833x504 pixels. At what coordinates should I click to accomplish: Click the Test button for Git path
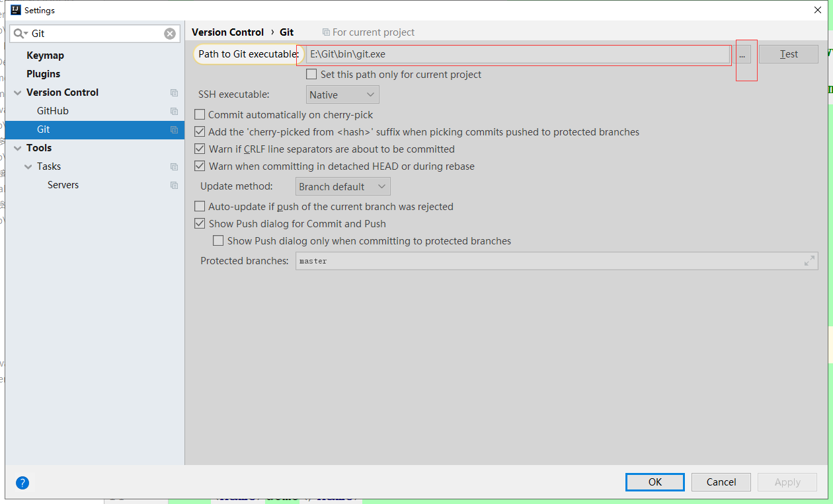(x=789, y=54)
